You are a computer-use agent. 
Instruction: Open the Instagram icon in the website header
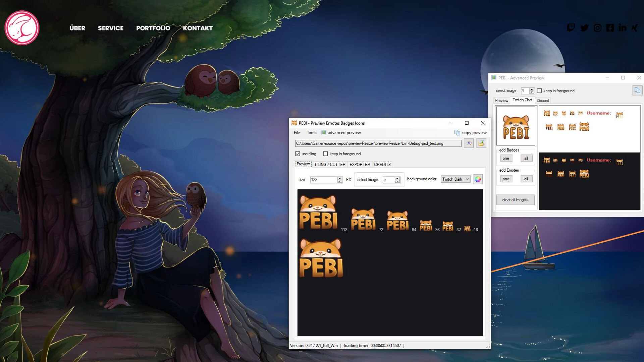[598, 28]
